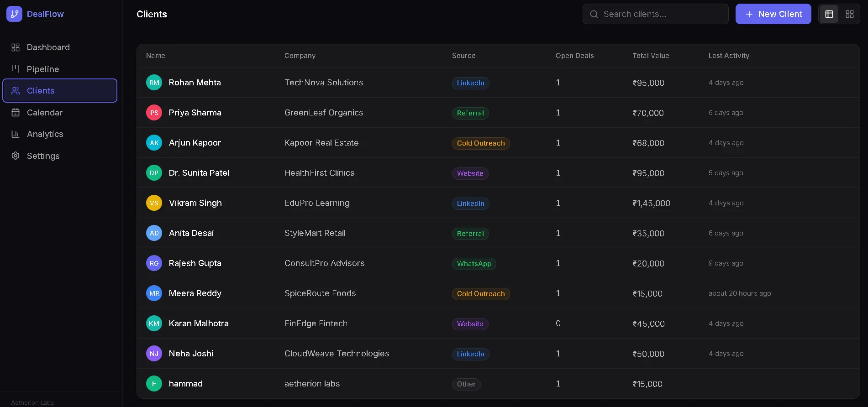The width and height of the screenshot is (868, 407).
Task: Click the Total Value column header
Action: click(651, 56)
